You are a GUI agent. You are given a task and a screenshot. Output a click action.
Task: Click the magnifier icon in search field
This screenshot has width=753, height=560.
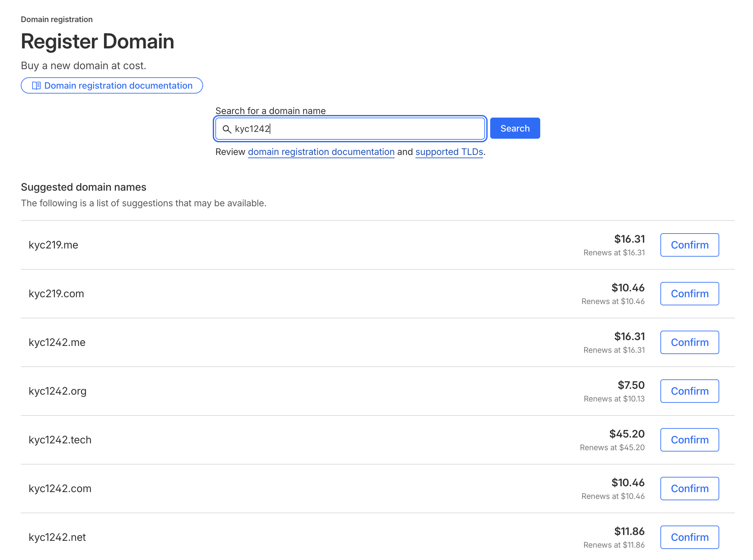click(226, 129)
